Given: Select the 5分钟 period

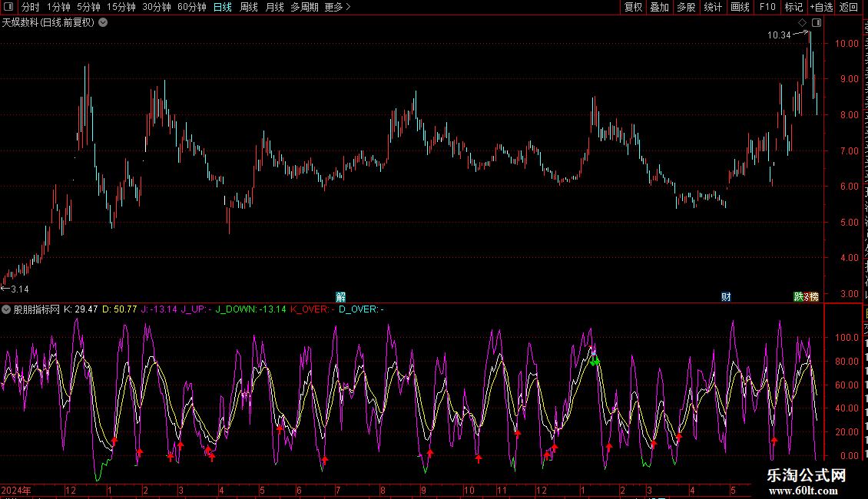Looking at the screenshot, I should point(88,7).
